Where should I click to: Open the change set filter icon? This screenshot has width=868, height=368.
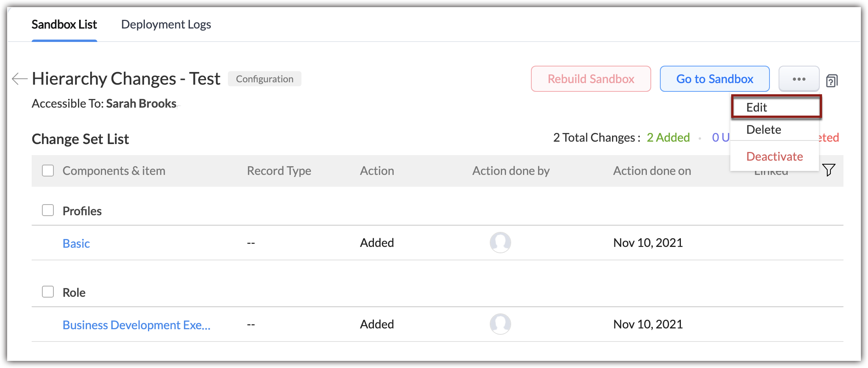[x=828, y=170]
